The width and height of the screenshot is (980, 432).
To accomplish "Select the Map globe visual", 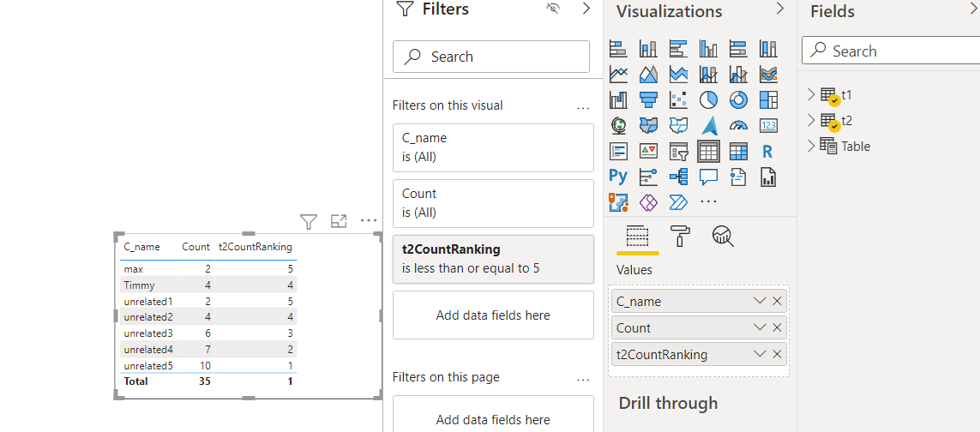I will (618, 125).
